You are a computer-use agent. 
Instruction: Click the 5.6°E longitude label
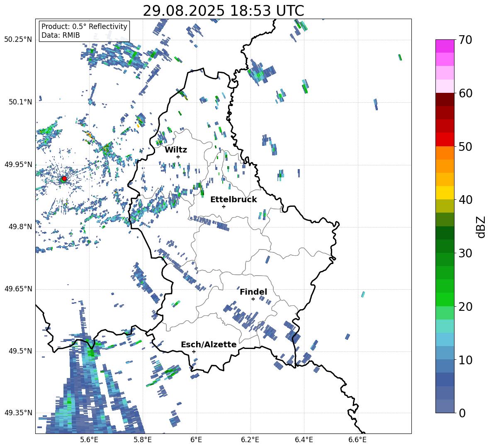[x=89, y=440]
